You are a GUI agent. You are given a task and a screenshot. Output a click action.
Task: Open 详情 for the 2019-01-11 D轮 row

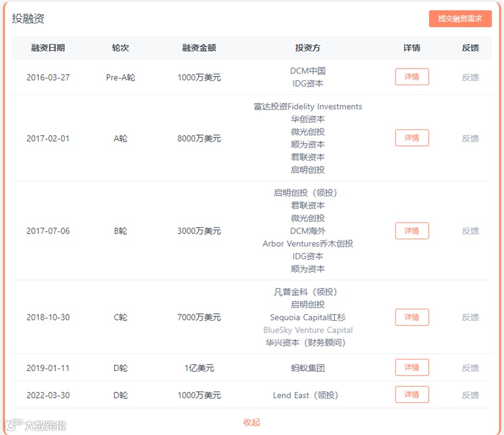412,367
